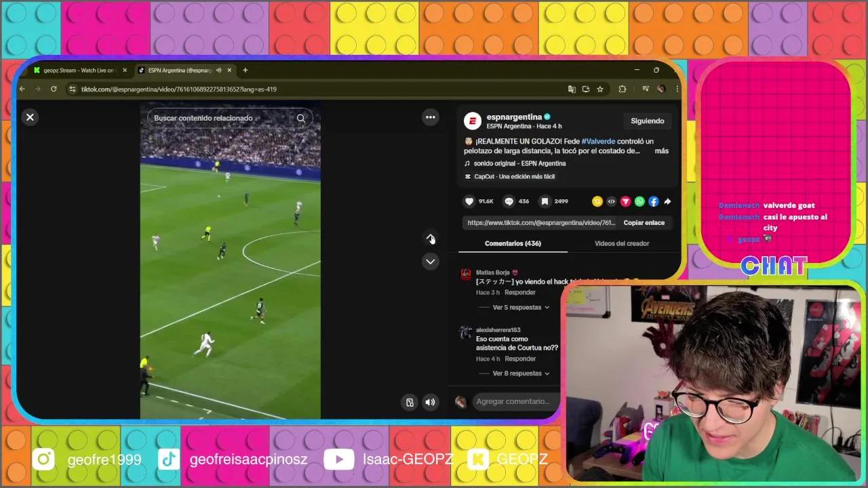Open sonido original - ESPN Argentina sound
This screenshot has width=868, height=488.
[519, 163]
